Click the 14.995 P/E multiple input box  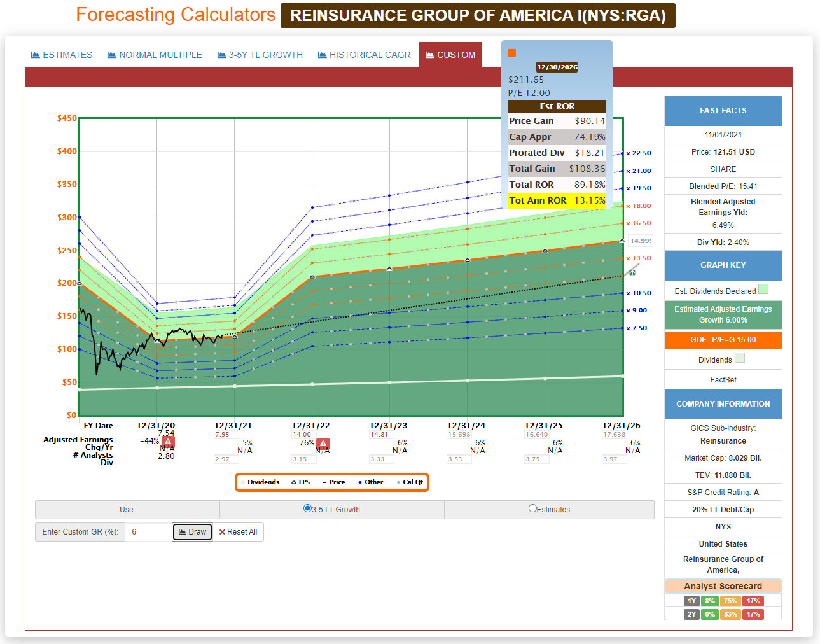point(640,241)
